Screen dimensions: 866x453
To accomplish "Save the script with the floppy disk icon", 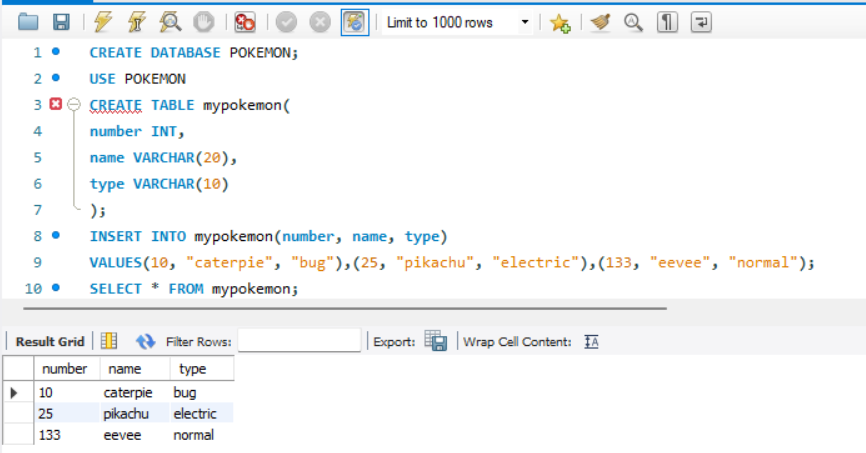I will tap(61, 23).
